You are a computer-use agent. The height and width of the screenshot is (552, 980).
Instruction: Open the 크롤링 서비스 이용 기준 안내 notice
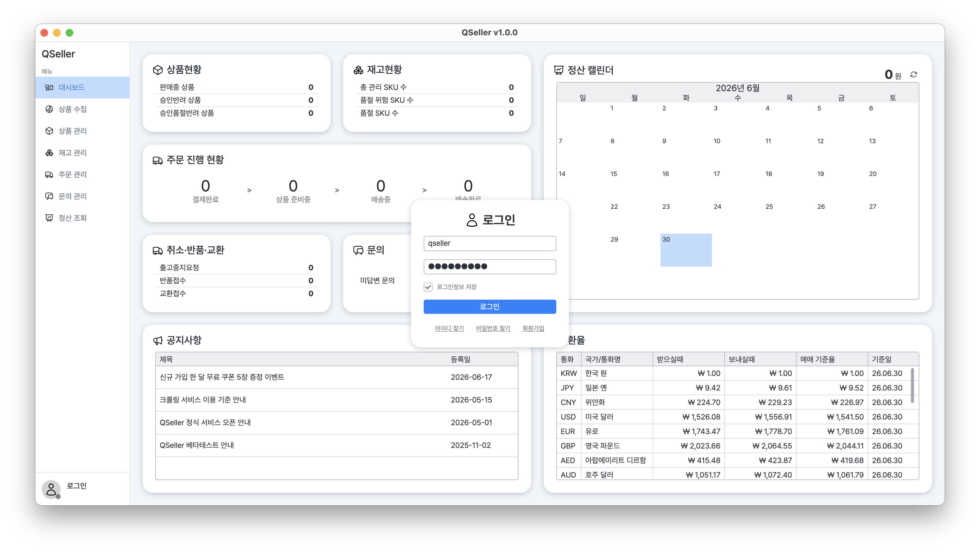[x=203, y=400]
